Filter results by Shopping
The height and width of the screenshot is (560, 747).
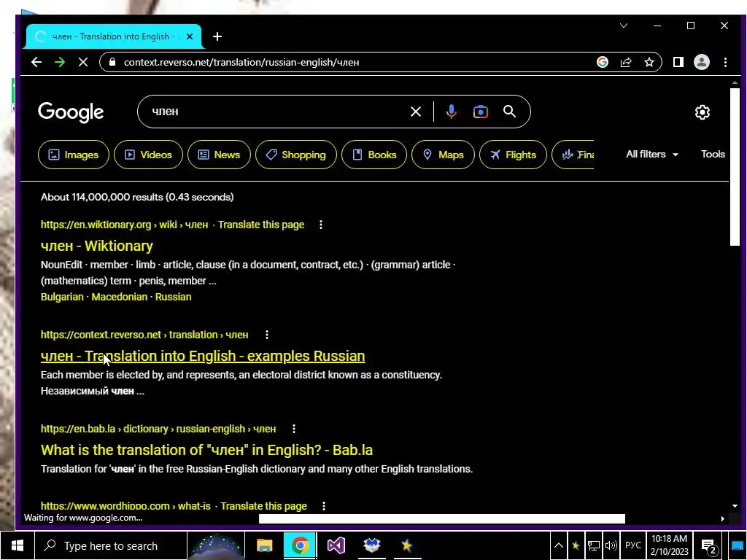click(296, 155)
